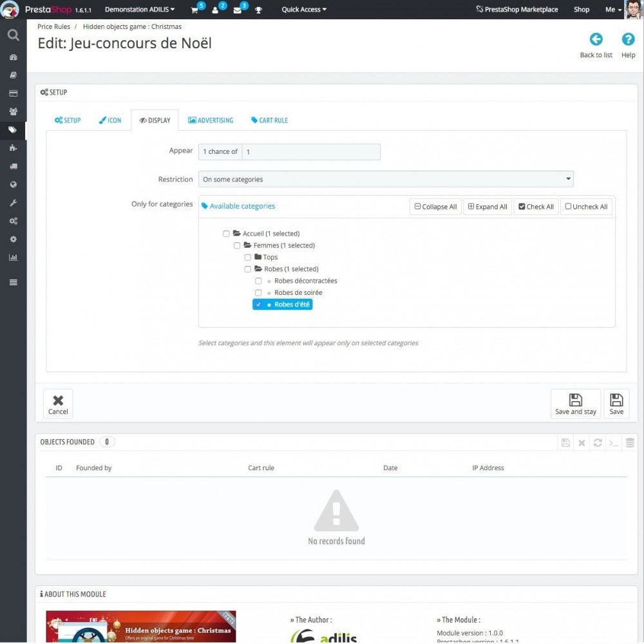Uncheck the Robes d'été checkbox

click(x=258, y=305)
